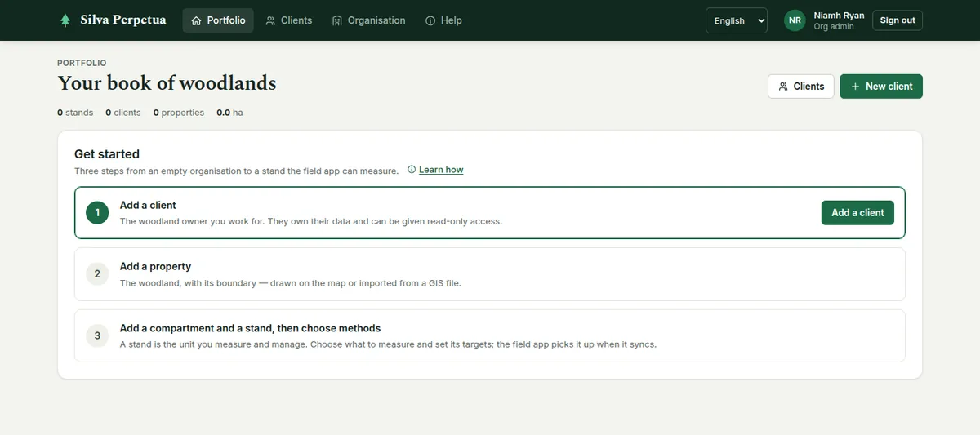Click the home icon in Portfolio tab
Viewport: 980px width, 435px height.
point(196,20)
